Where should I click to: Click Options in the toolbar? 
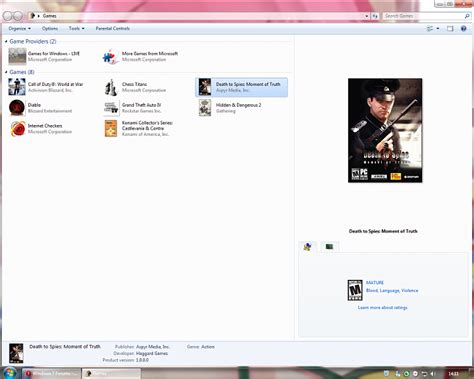pyautogui.click(x=50, y=28)
